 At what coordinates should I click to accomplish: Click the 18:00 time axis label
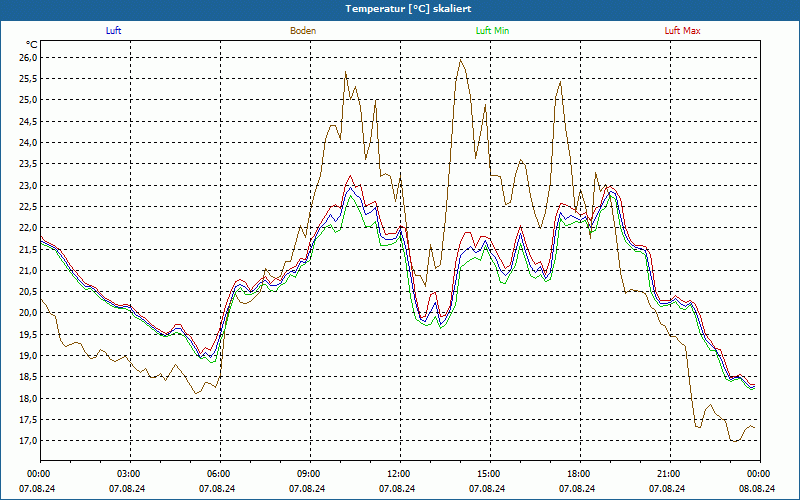coord(578,474)
